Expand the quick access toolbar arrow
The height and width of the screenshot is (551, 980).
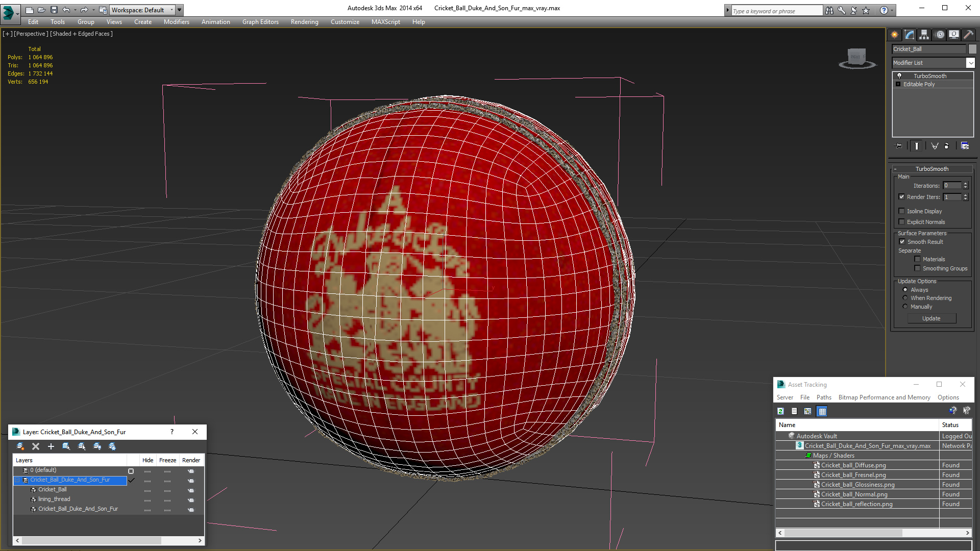click(180, 10)
